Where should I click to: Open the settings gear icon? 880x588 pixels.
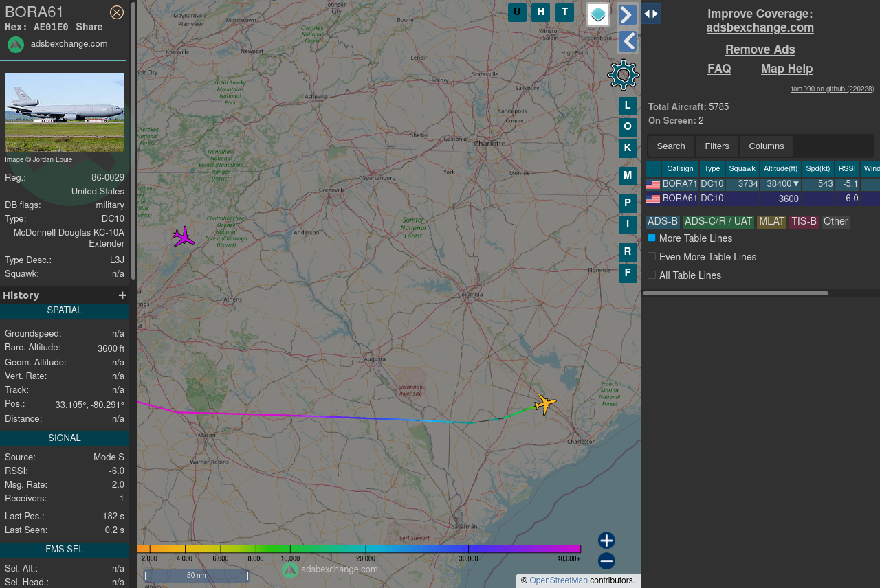tap(624, 75)
